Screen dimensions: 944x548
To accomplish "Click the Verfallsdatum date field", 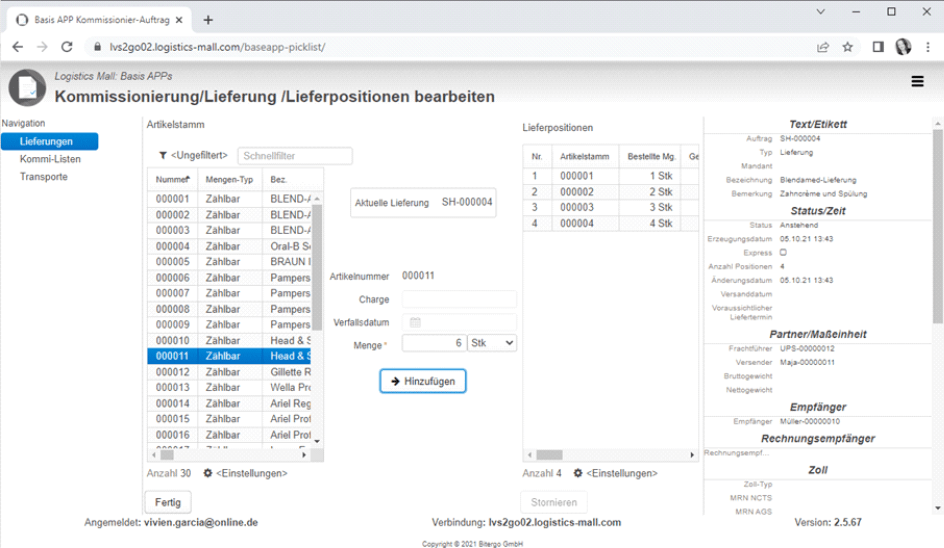I will coord(459,322).
